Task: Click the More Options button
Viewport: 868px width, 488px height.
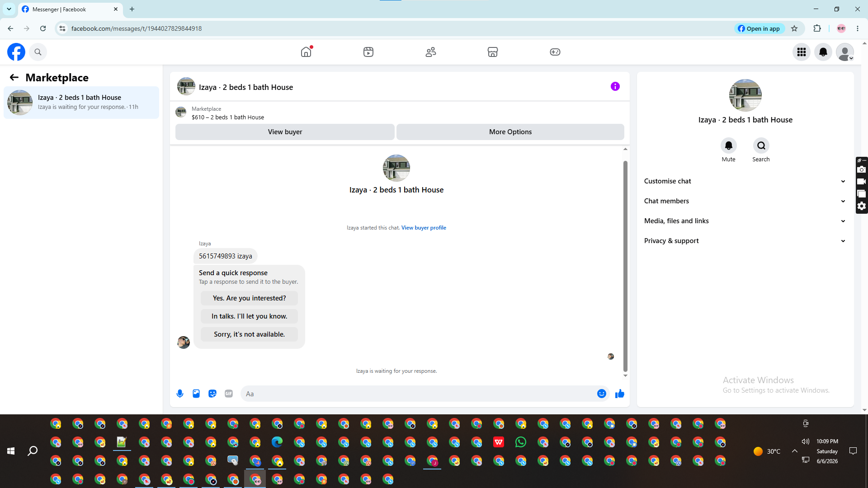Action: (x=510, y=132)
